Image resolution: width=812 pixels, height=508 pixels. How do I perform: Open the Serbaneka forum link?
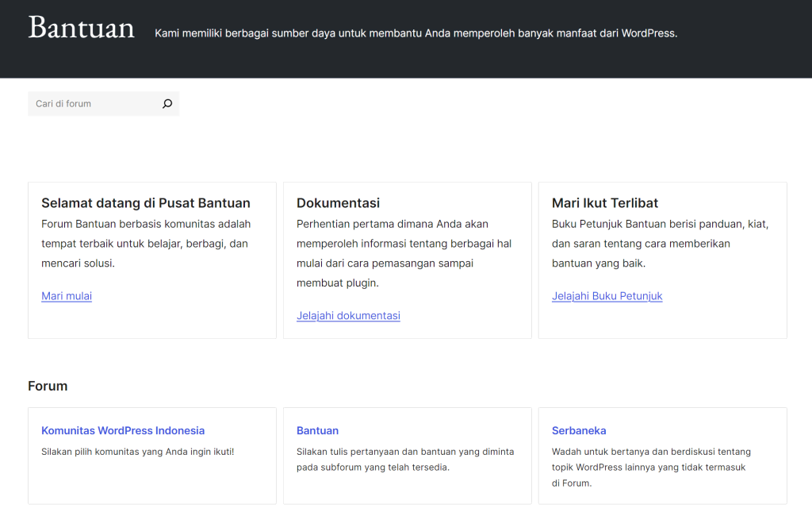pos(579,431)
